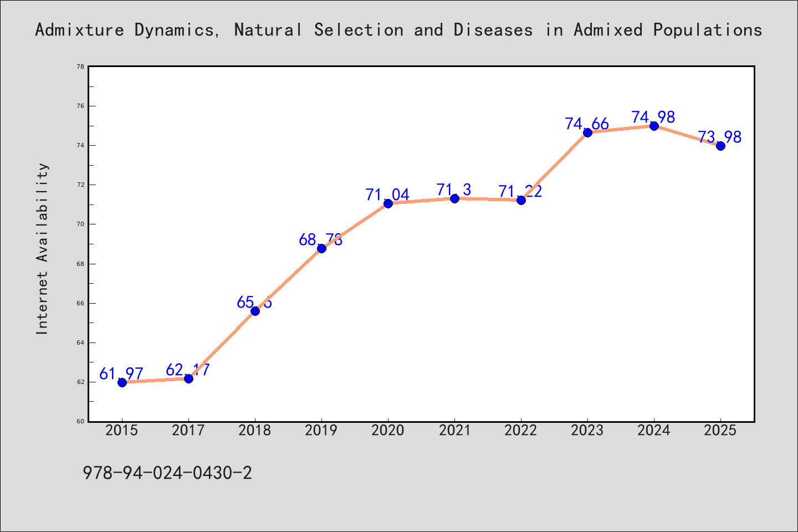798x532 pixels.
Task: Select the data point for 2018
Action: click(255, 311)
